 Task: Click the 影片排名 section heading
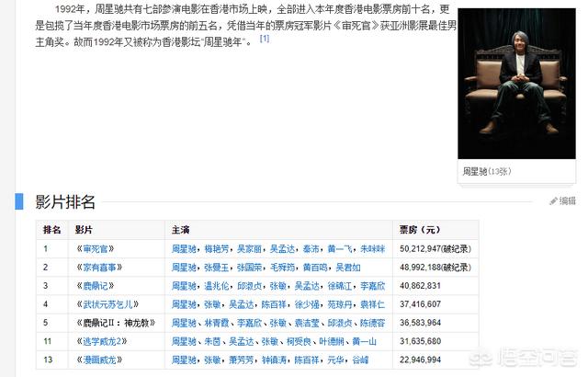(65, 201)
